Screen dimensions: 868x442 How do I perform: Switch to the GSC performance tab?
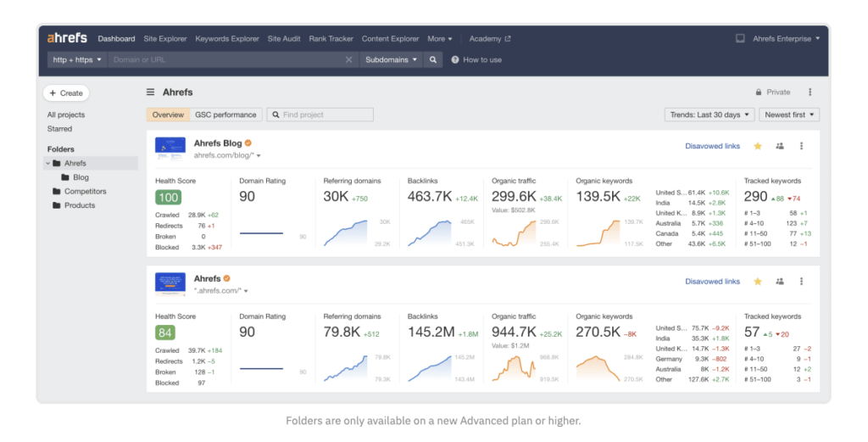click(x=225, y=115)
